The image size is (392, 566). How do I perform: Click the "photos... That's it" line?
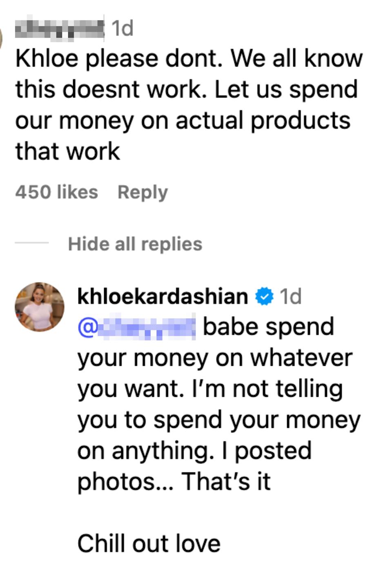click(174, 481)
